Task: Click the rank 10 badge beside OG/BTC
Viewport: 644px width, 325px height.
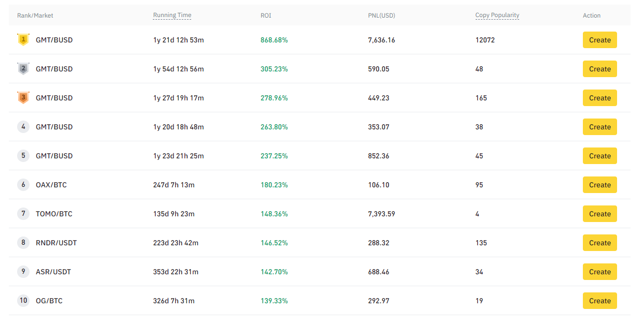Action: pos(23,301)
